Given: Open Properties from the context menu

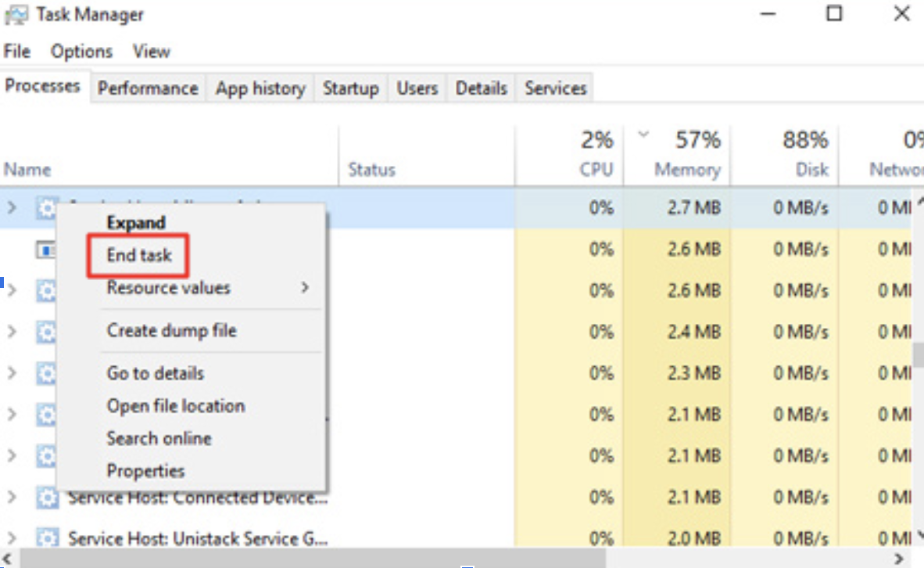Looking at the screenshot, I should (x=145, y=470).
